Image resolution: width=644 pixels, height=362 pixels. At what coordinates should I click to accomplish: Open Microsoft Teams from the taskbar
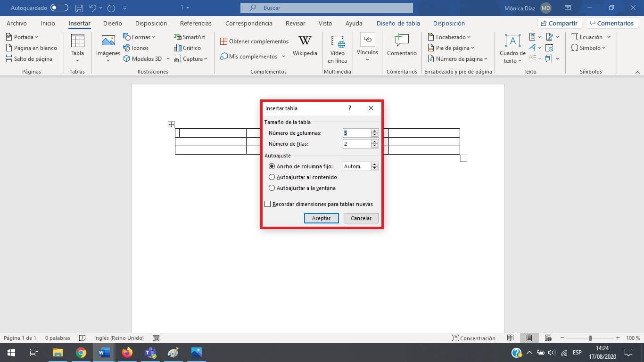pos(150,353)
